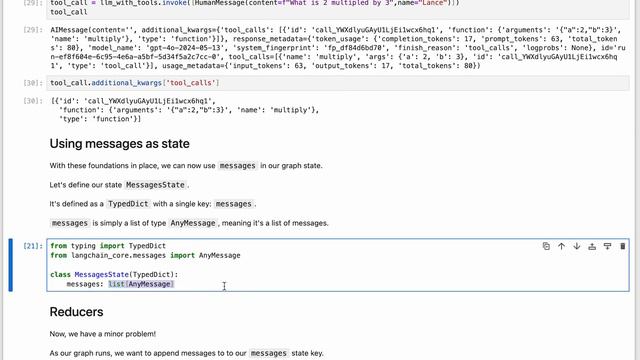Viewport: 640px width, 360px height.
Task: Click the 'Reducers' heading
Action: (76, 312)
